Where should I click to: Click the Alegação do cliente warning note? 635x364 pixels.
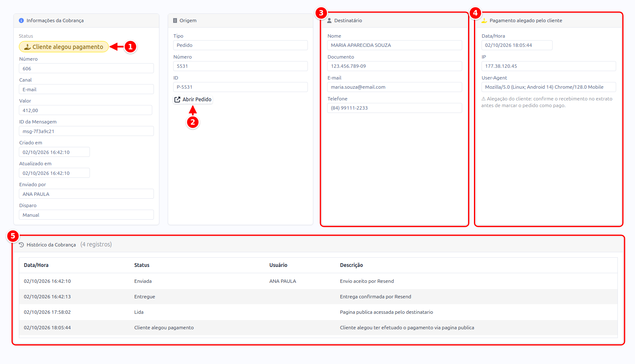pos(547,102)
